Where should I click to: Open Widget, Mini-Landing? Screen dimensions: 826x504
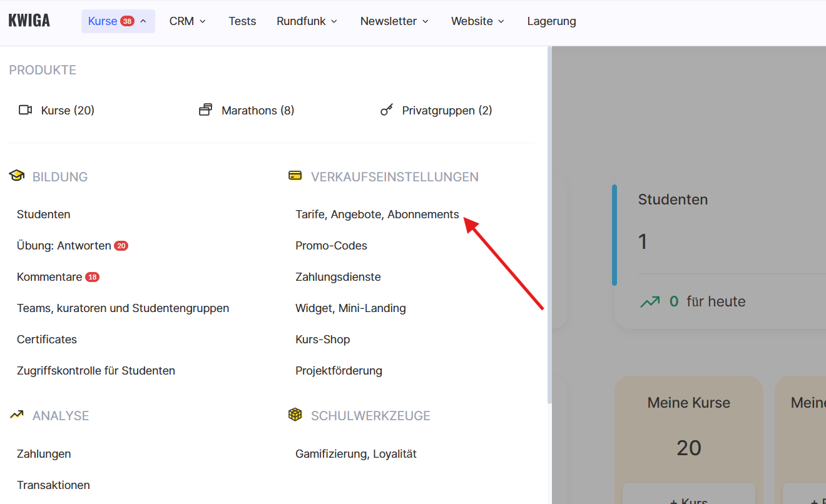click(x=350, y=308)
